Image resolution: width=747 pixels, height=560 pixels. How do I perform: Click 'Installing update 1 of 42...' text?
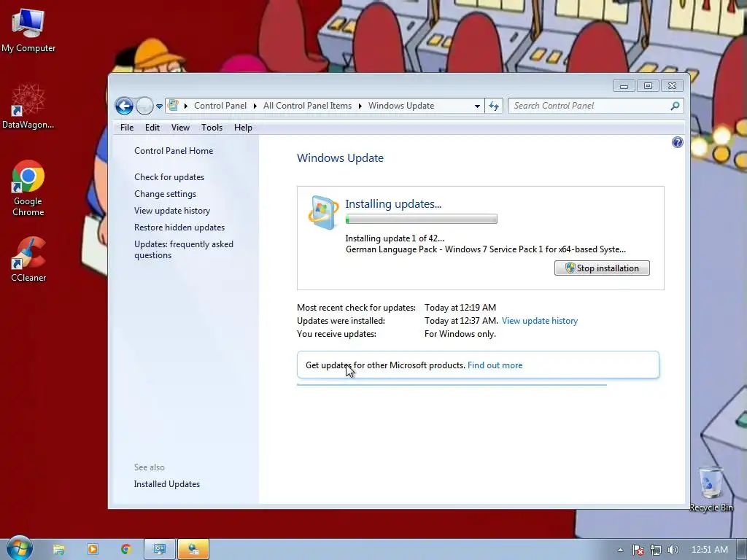point(395,238)
